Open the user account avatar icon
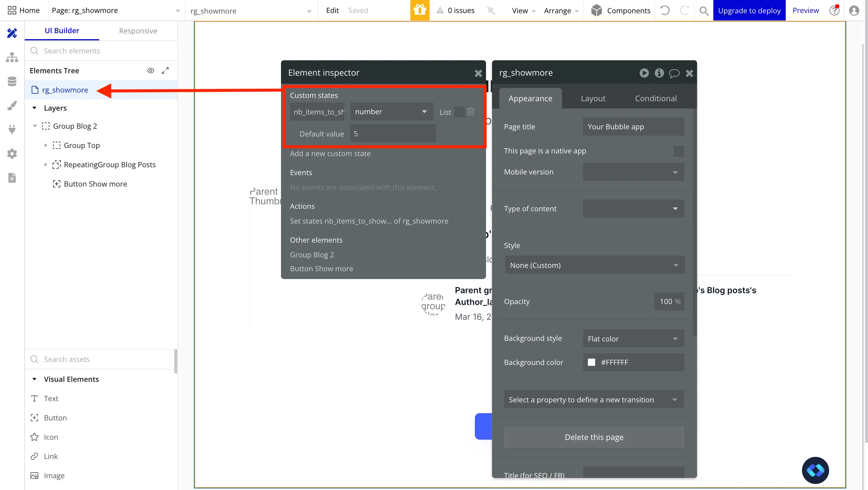Screen dimensions: 868x490 [x=854, y=11]
